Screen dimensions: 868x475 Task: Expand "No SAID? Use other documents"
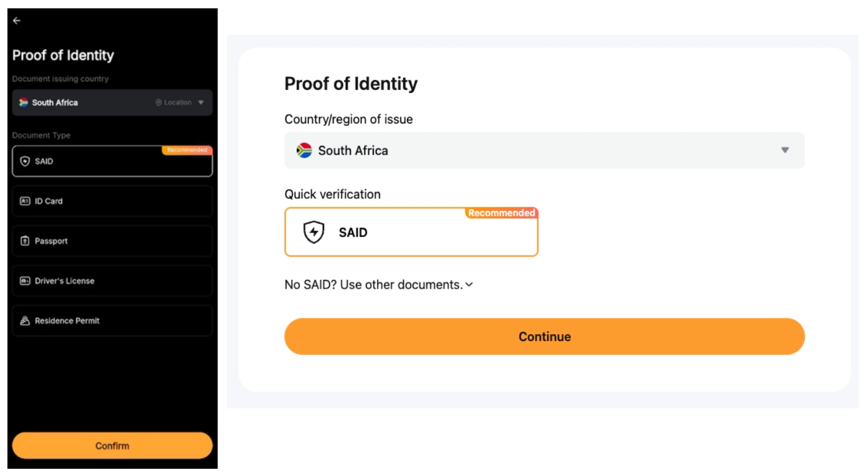[379, 285]
